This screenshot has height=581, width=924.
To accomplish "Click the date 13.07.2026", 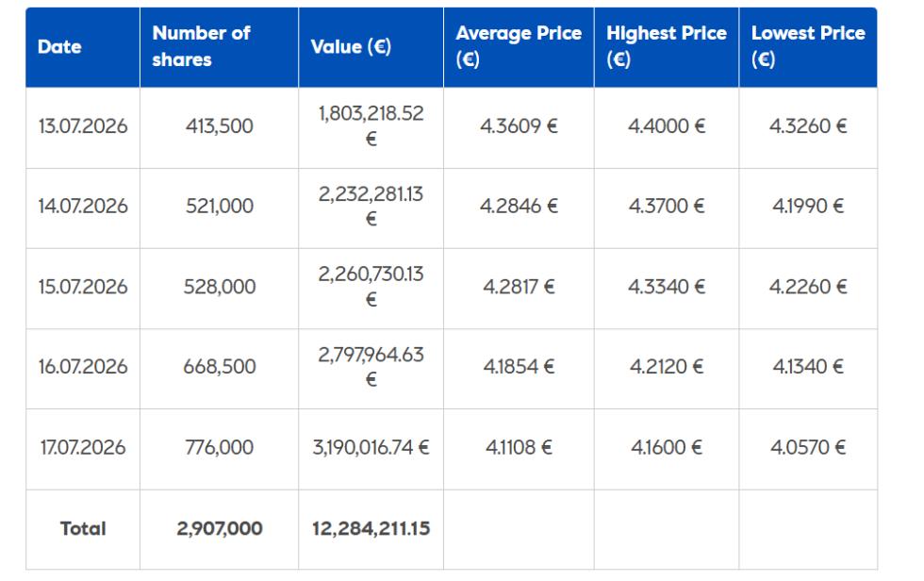I will [x=83, y=126].
